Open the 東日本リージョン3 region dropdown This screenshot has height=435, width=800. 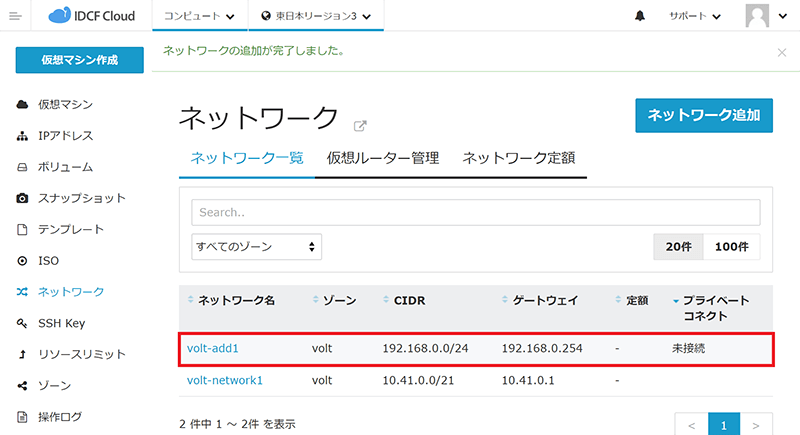pyautogui.click(x=315, y=17)
